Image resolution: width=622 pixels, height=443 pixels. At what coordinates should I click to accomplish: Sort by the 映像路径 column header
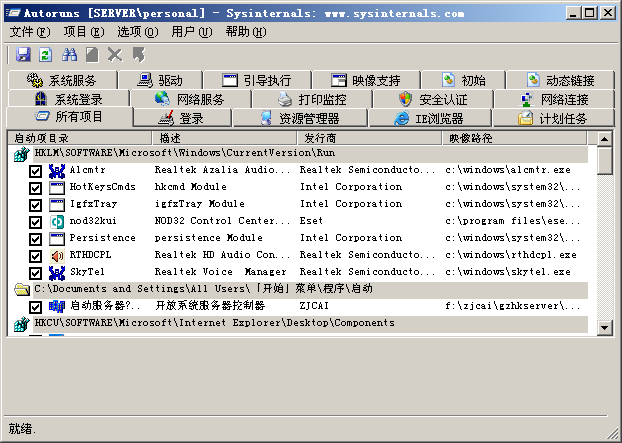(514, 138)
